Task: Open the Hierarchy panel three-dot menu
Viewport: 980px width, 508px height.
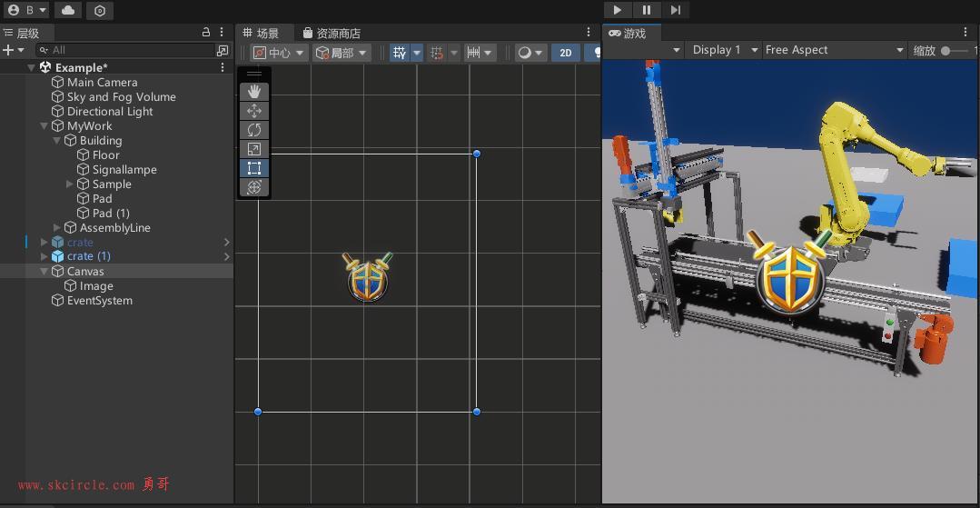Action: [x=222, y=32]
